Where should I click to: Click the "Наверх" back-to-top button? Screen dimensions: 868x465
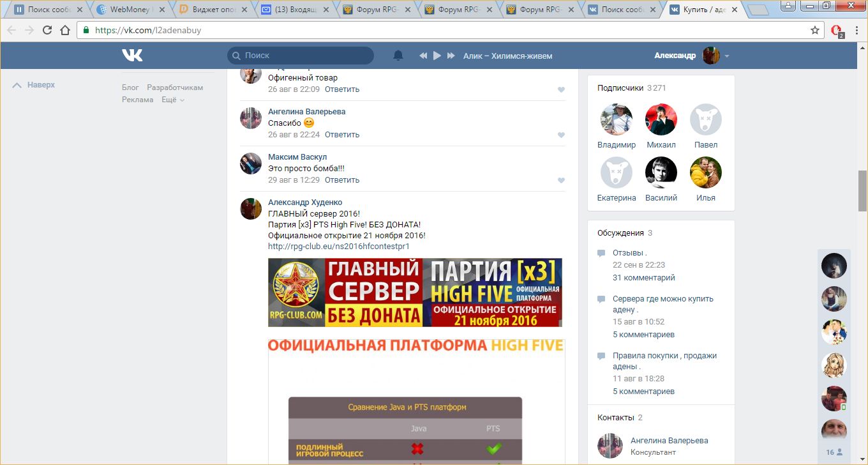34,85
